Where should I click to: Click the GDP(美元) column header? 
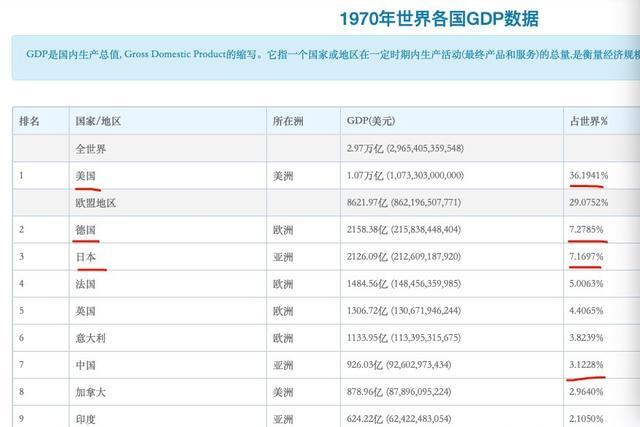pos(371,121)
